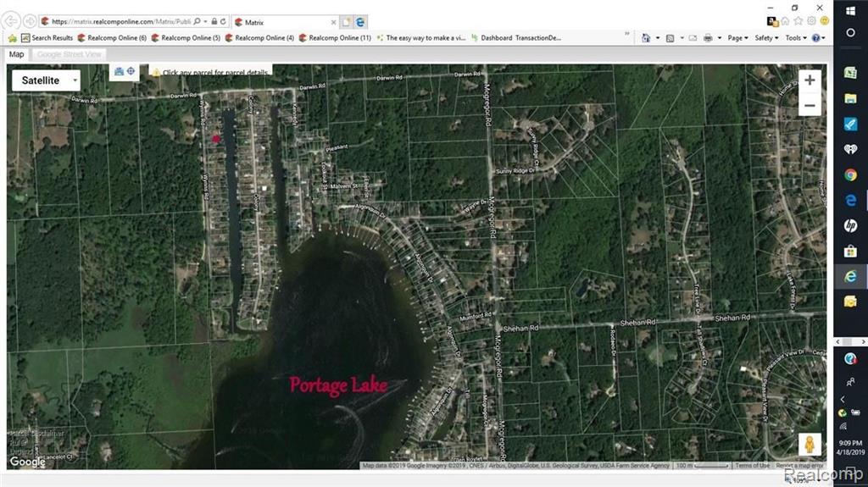Screen dimensions: 868x487
Task: Open the Excel icon on the taskbar
Action: (850, 73)
